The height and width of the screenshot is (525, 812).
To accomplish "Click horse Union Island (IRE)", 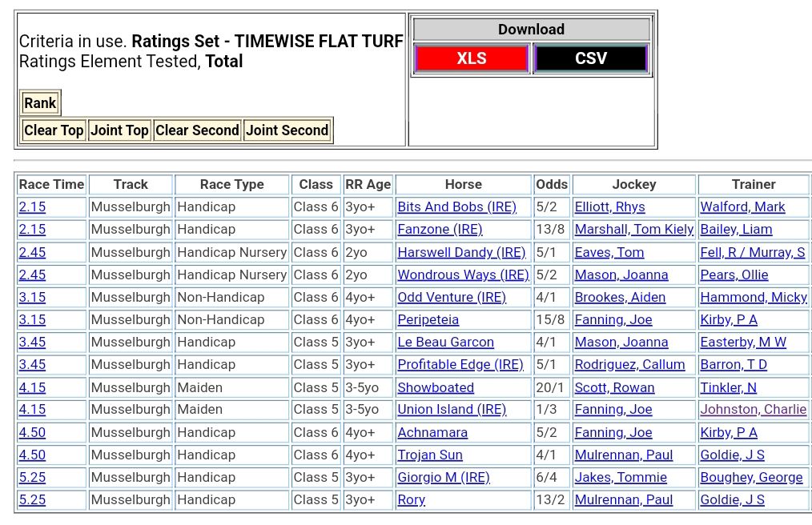I will click(x=452, y=410).
